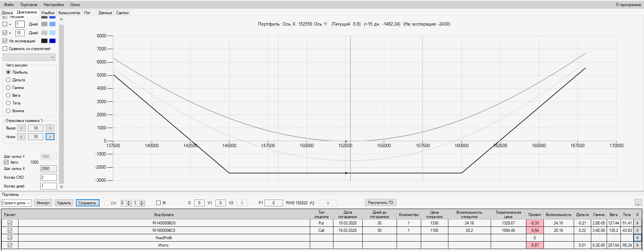Uncheck the На экспирацию checkbox

[x=5, y=41]
